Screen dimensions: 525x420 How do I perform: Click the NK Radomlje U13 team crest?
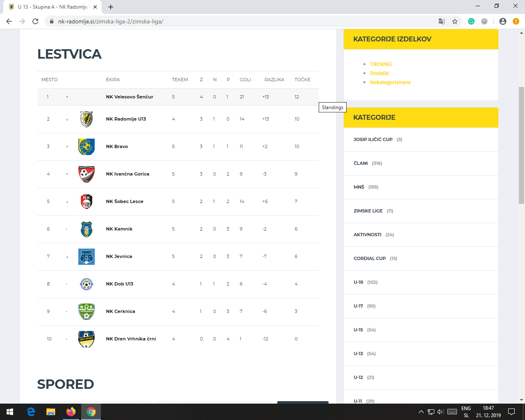pyautogui.click(x=87, y=119)
